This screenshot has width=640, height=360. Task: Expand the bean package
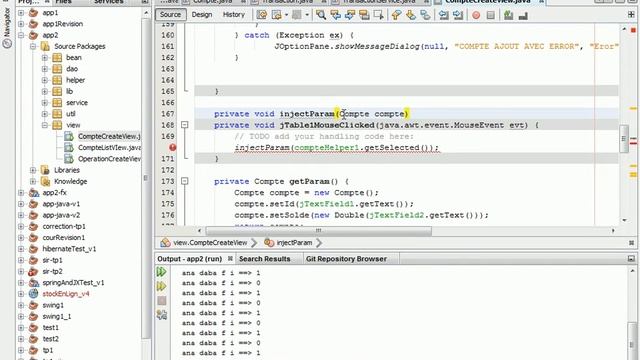pos(45,58)
